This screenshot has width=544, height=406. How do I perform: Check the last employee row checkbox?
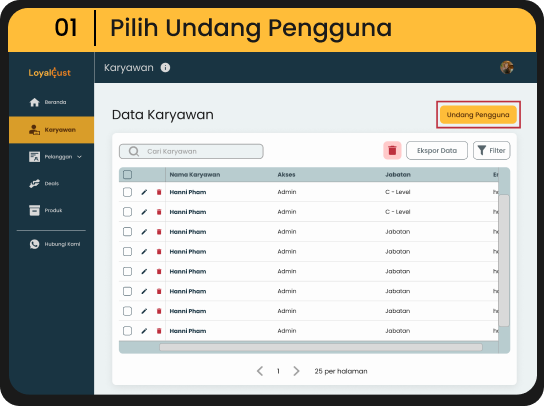(128, 331)
